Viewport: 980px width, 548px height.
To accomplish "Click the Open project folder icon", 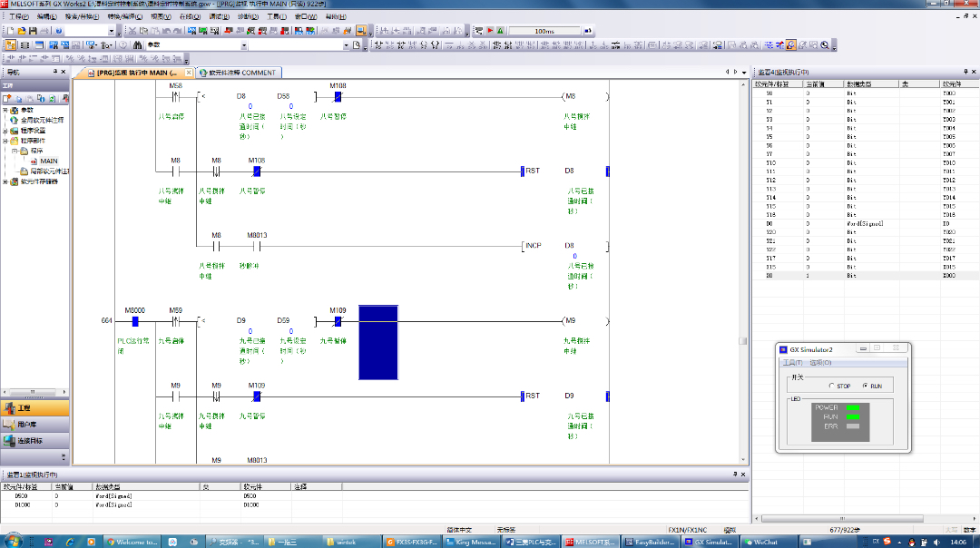I will click(22, 31).
